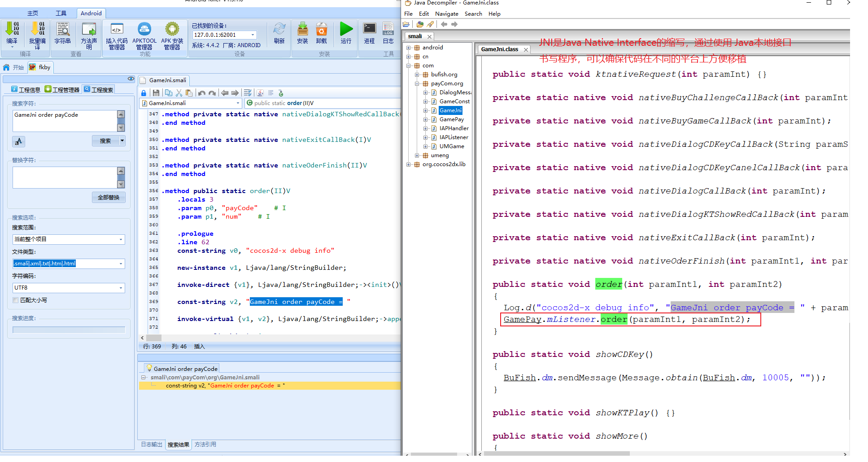Click the Forward arrow in Java Decompiler toolbar
The height and width of the screenshot is (462, 868).
point(454,24)
